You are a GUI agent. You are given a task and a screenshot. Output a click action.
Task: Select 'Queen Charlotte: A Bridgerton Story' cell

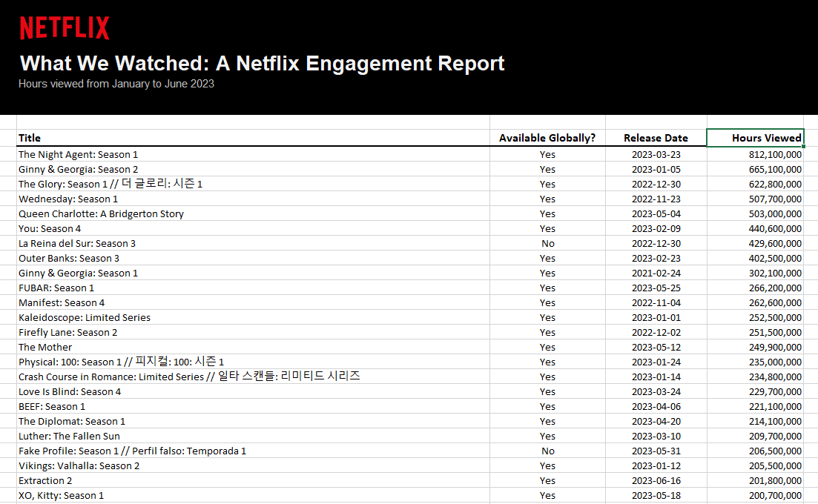coord(253,213)
